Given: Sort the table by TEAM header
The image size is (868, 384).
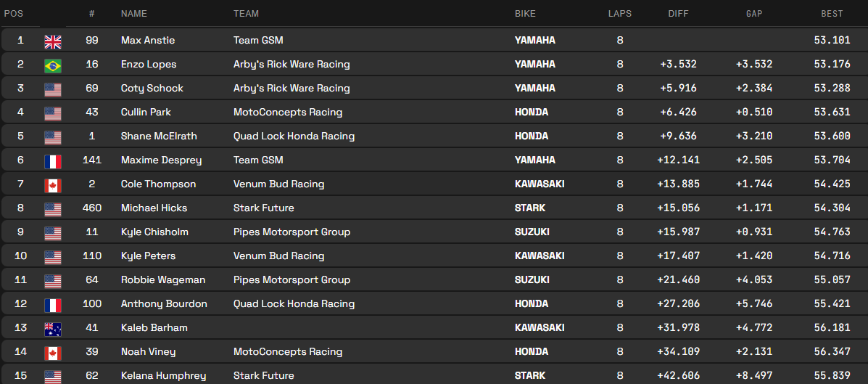Looking at the screenshot, I should pyautogui.click(x=246, y=14).
